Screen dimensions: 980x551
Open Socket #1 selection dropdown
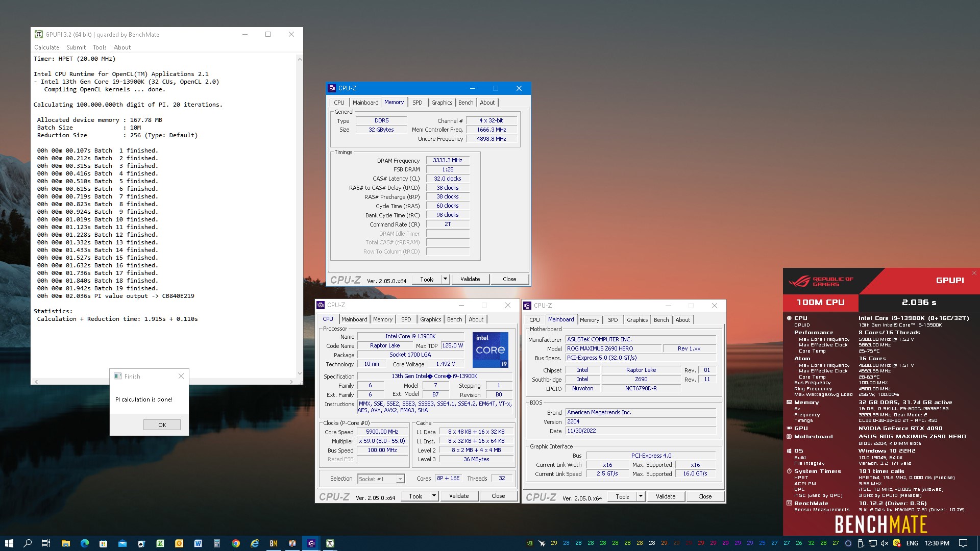pos(381,479)
